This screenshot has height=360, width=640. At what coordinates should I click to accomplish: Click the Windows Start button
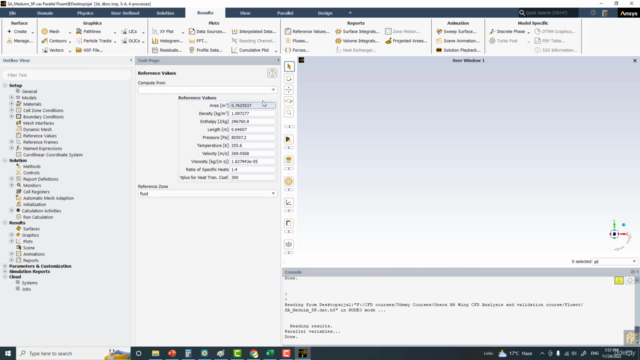8,353
